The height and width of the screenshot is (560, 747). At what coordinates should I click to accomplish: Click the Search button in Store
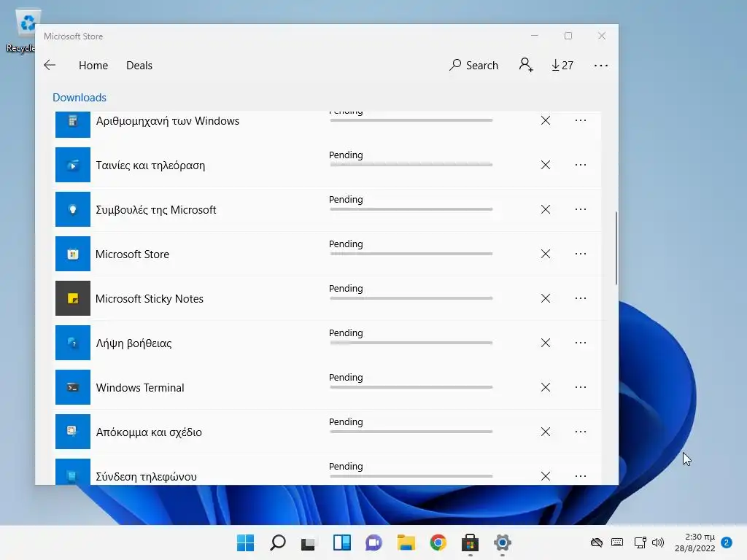pos(473,65)
